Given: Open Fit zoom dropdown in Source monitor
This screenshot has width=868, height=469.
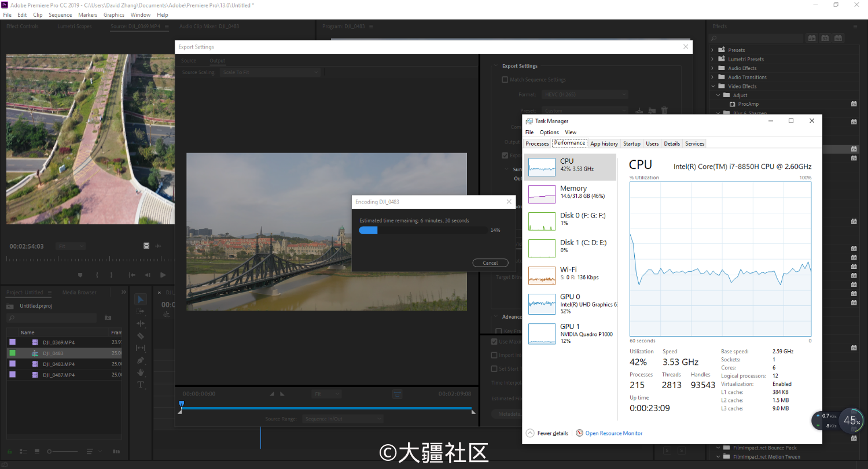Looking at the screenshot, I should [x=71, y=246].
